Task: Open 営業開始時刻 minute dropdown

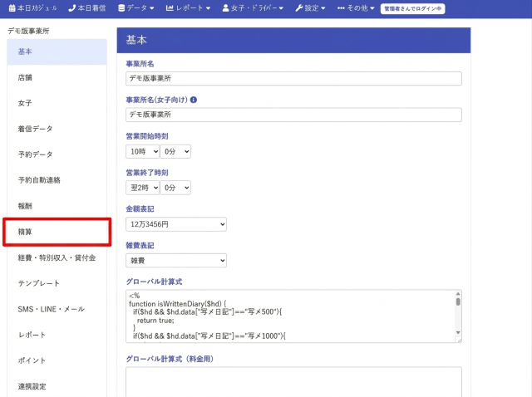Action: pyautogui.click(x=175, y=151)
